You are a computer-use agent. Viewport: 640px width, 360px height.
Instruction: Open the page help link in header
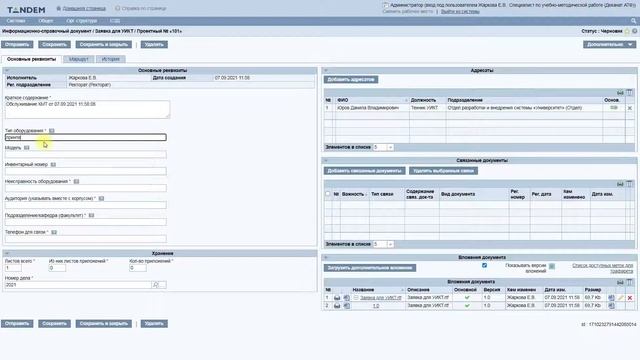pos(143,8)
